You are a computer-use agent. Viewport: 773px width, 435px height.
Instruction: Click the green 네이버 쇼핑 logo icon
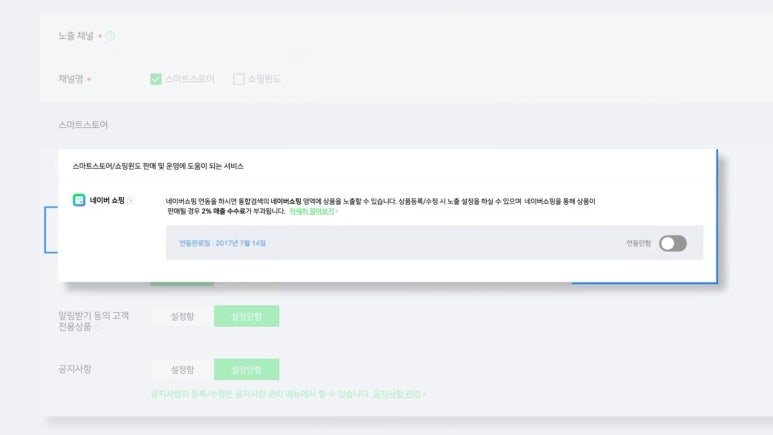pos(79,200)
